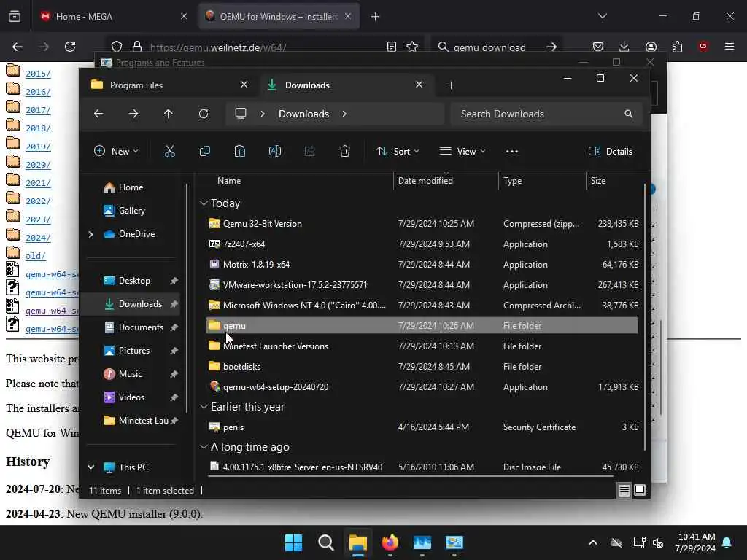This screenshot has height=560, width=747.
Task: Click the Cut icon in Explorer toolbar
Action: pos(169,152)
